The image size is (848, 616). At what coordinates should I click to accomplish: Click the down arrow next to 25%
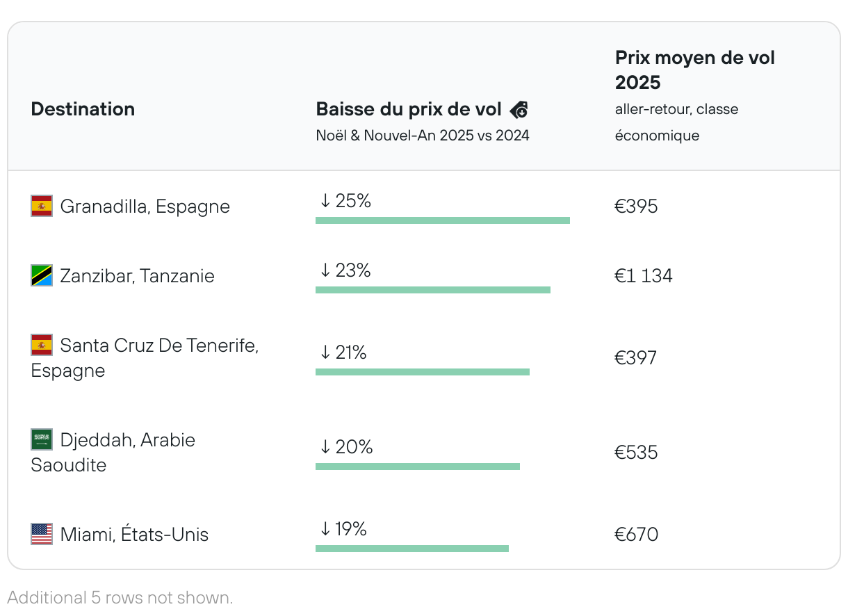pyautogui.click(x=325, y=202)
